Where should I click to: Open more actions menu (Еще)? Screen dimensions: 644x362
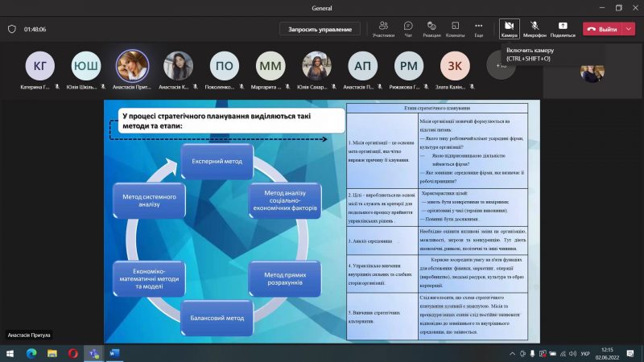(x=478, y=29)
